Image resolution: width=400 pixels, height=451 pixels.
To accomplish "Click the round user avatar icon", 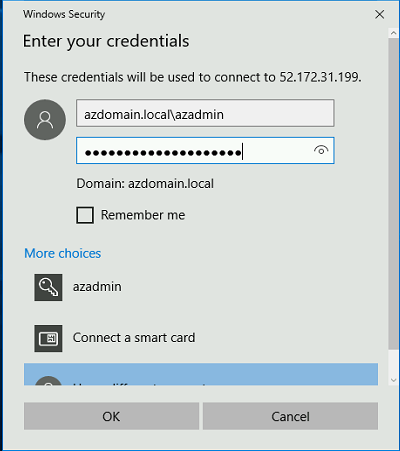I will (x=45, y=120).
